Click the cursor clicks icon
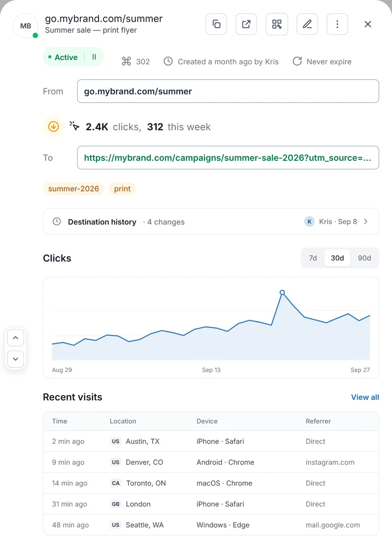The height and width of the screenshot is (536, 392). point(74,126)
